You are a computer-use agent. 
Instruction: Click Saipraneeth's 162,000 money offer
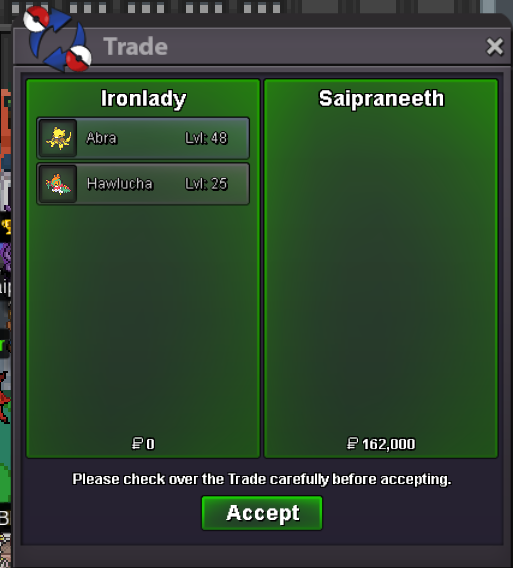pyautogui.click(x=381, y=444)
